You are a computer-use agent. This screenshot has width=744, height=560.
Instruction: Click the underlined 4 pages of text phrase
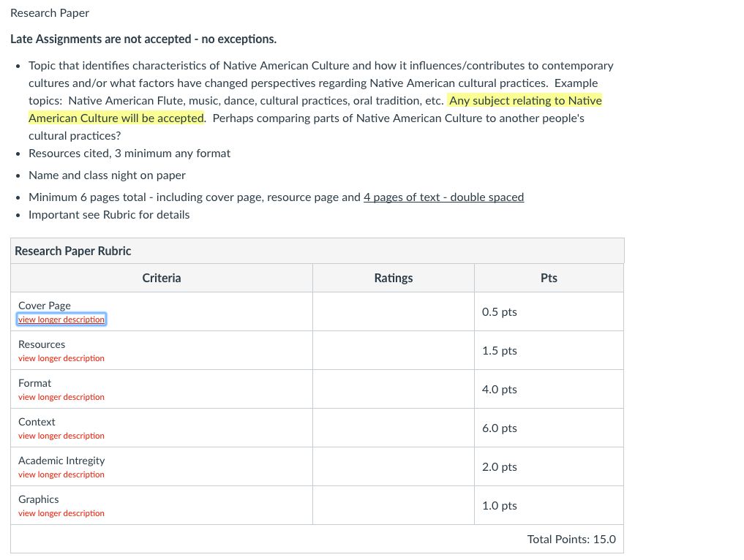pos(443,197)
